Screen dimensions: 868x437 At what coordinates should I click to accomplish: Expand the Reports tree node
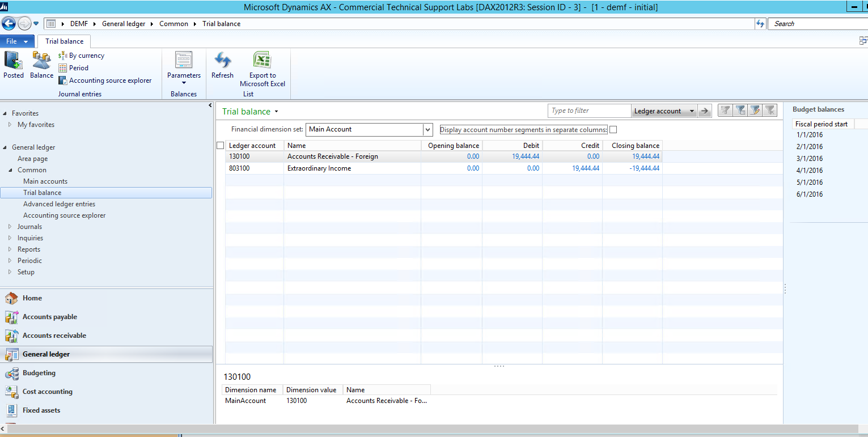coord(10,249)
